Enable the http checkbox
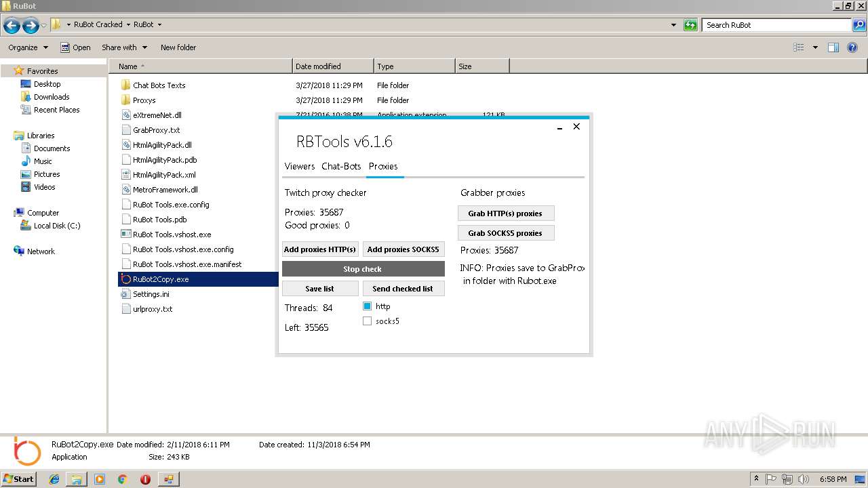868x488 pixels. point(367,306)
